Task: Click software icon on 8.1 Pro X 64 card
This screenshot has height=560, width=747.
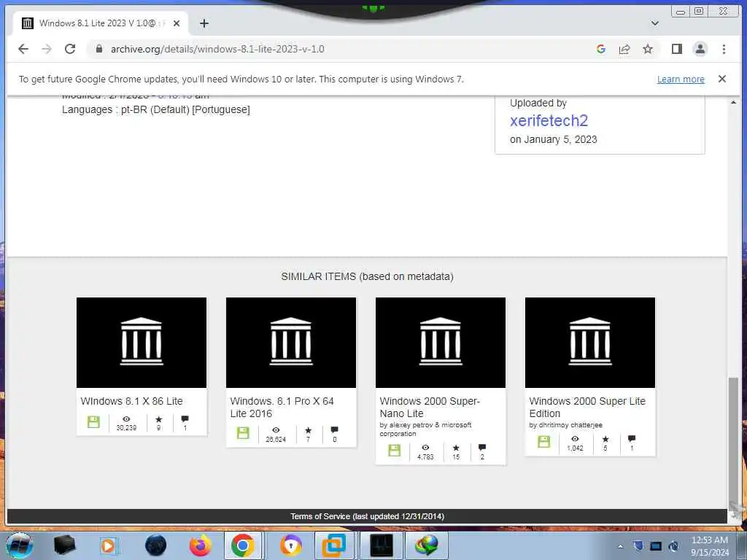Action: click(x=243, y=433)
